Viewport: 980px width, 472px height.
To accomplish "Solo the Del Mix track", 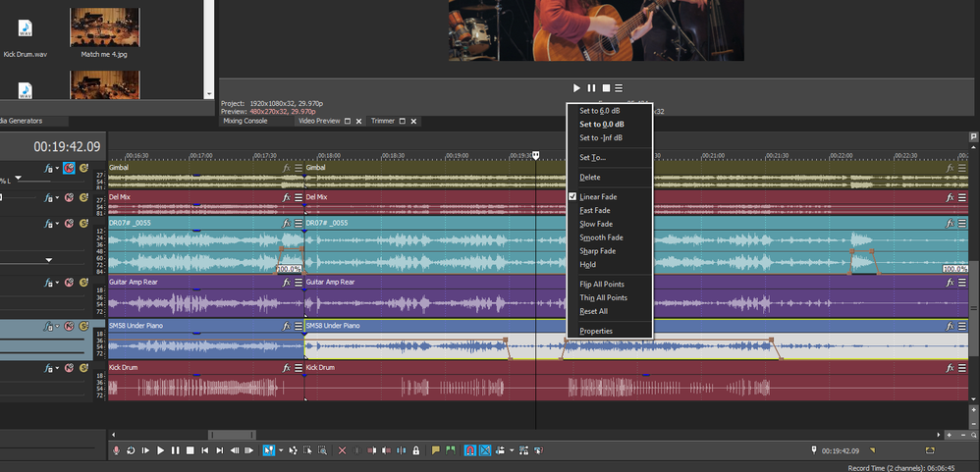I will [x=83, y=198].
